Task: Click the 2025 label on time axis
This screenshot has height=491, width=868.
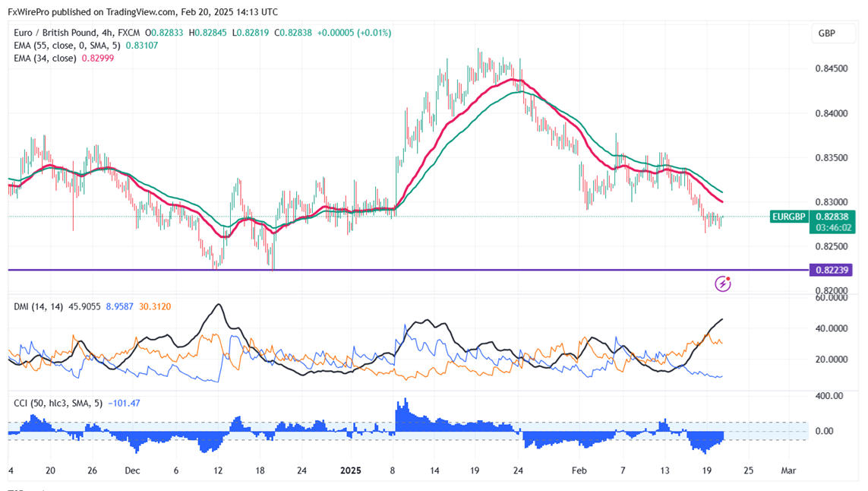Action: 350,470
